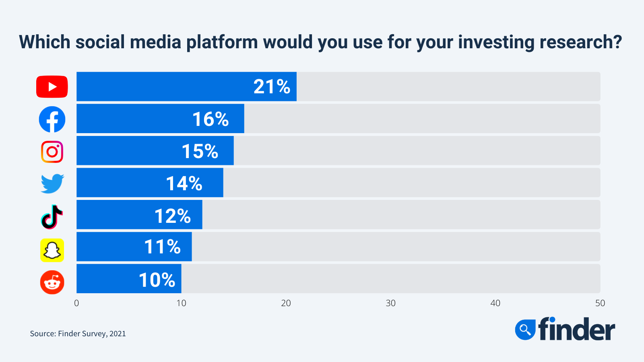Click the 15% Instagram bar
The width and height of the screenshot is (644, 362).
155,150
